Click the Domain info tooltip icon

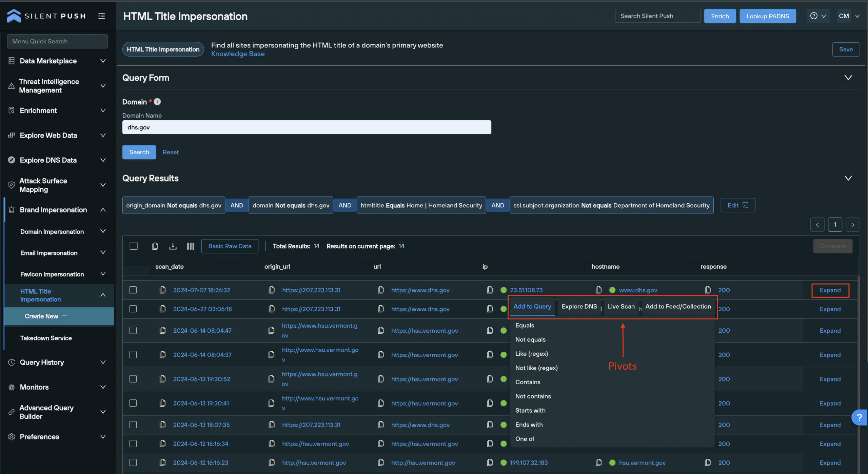pyautogui.click(x=157, y=102)
